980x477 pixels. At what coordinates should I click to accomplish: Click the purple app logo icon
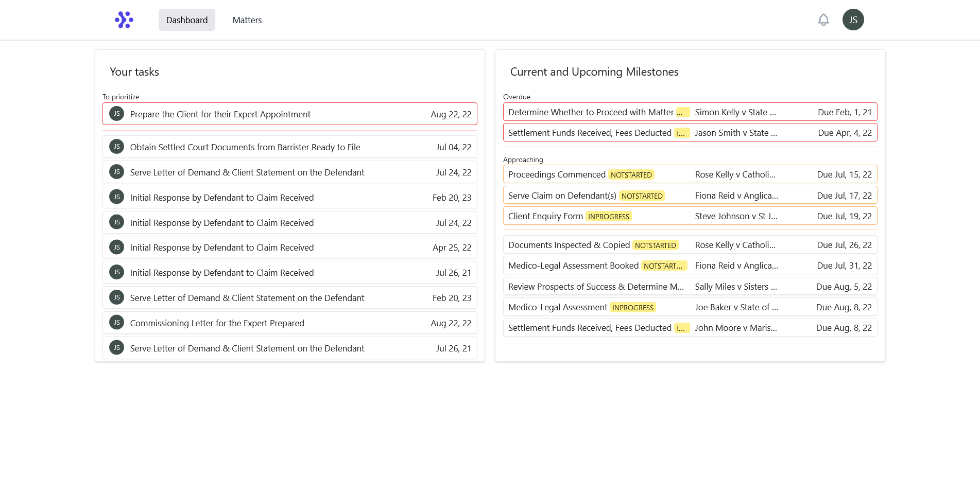[124, 20]
